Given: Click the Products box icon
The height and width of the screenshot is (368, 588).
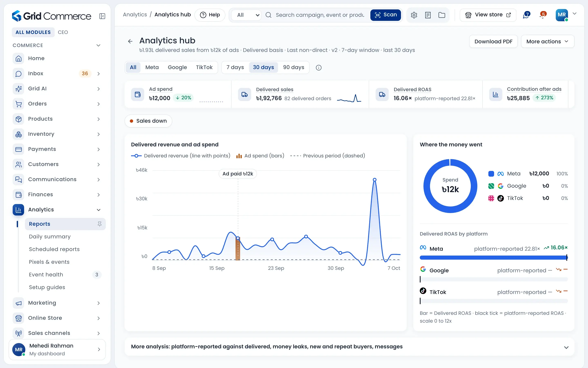Looking at the screenshot, I should point(18,119).
